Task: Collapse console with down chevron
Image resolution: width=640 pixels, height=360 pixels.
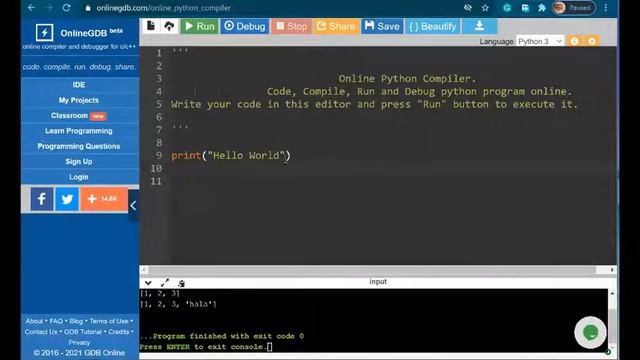Action: pos(148,283)
